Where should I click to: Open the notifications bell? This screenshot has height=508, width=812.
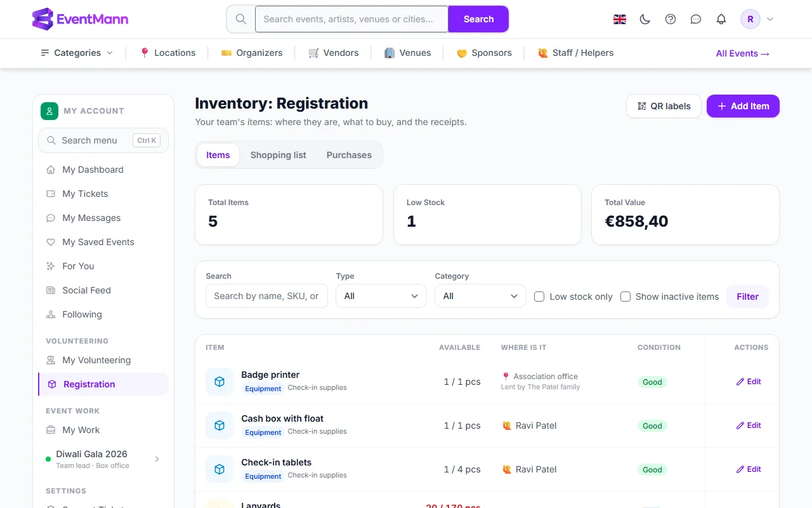[x=721, y=19]
